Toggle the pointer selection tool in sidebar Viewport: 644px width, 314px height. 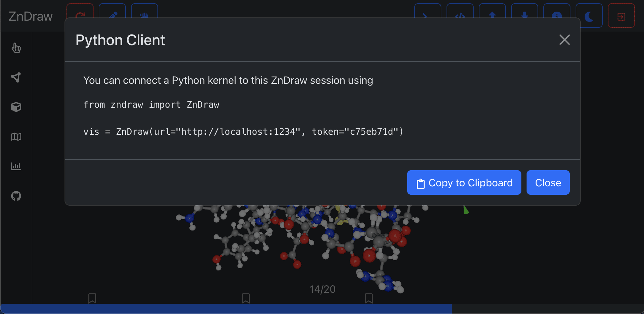(16, 48)
